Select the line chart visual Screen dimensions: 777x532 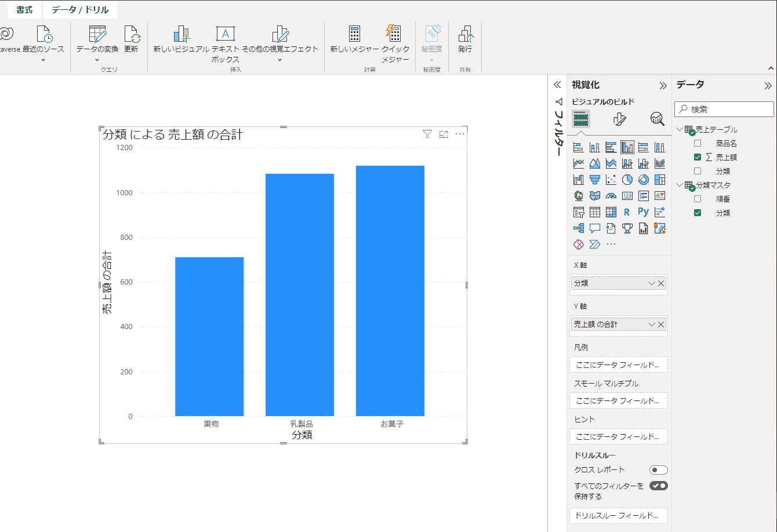coord(578,163)
